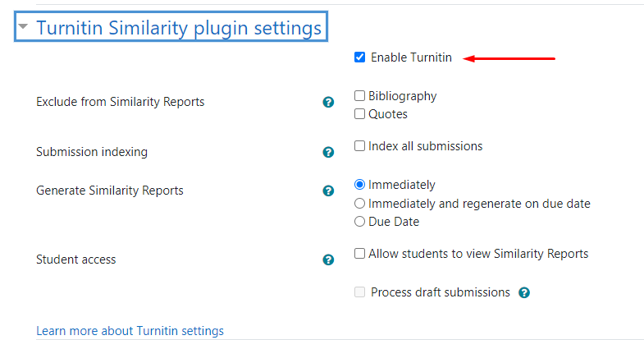Tick the Bibliography exclusion checkbox
Screen dimensions: 644x340
pyautogui.click(x=360, y=96)
